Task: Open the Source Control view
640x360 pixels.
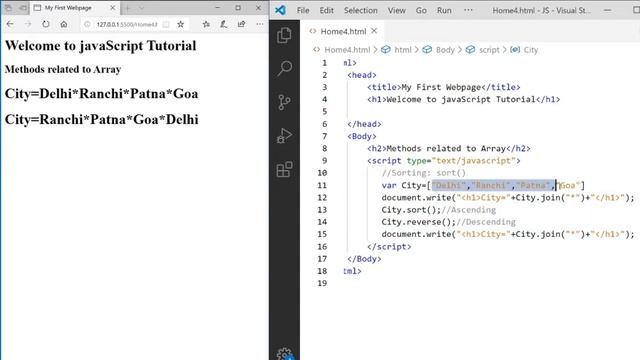Action: 284,102
